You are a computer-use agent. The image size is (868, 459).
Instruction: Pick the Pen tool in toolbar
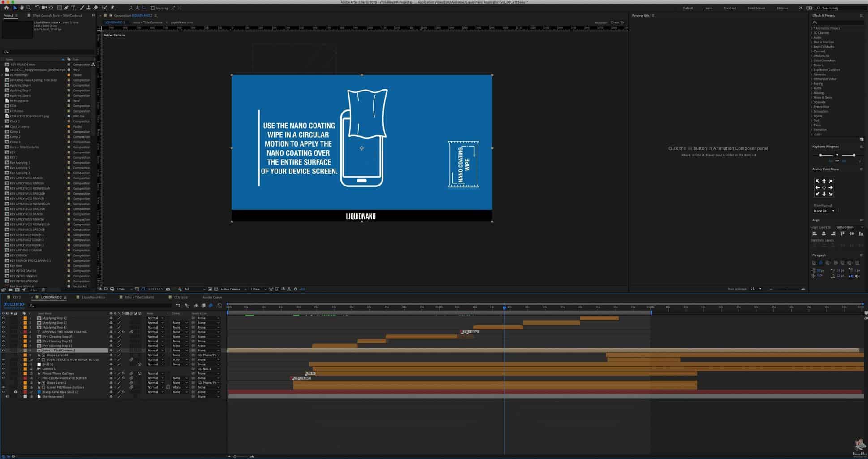point(66,8)
